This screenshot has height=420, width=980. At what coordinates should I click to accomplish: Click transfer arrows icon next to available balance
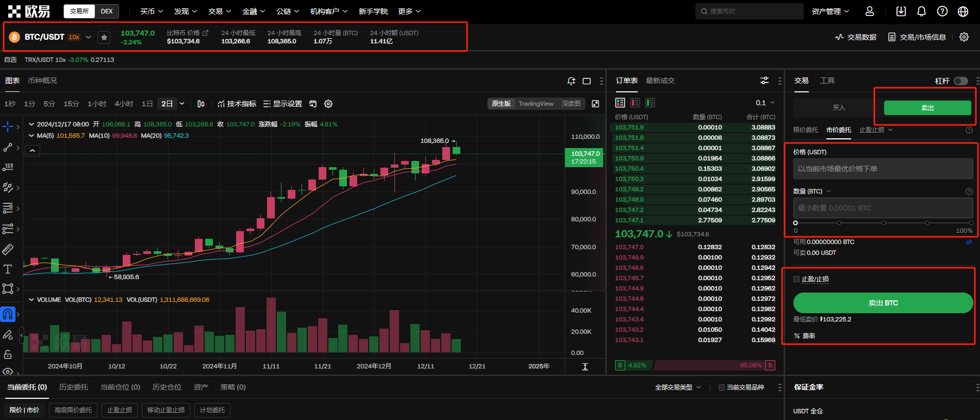pyautogui.click(x=969, y=242)
